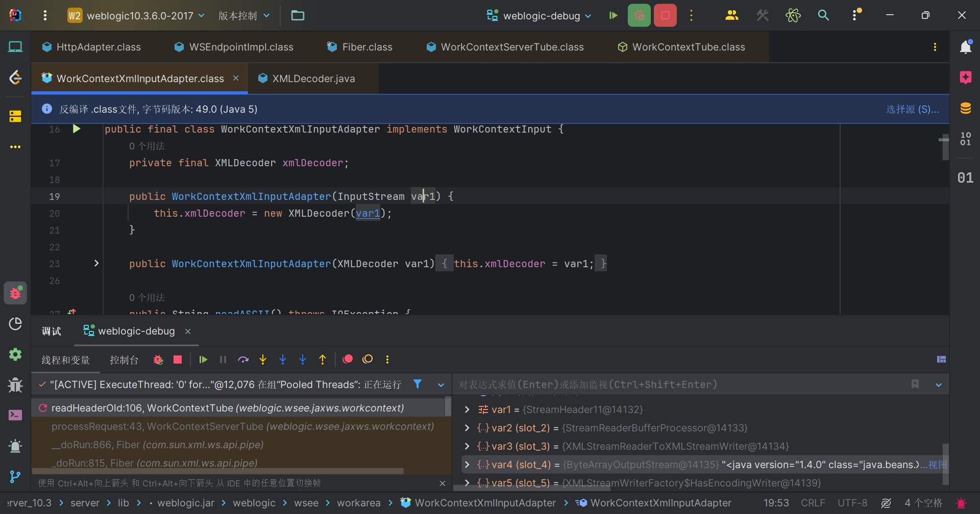Screen dimensions: 980x514
Task: Close the weblogic-debug debug tab
Action: pos(188,331)
